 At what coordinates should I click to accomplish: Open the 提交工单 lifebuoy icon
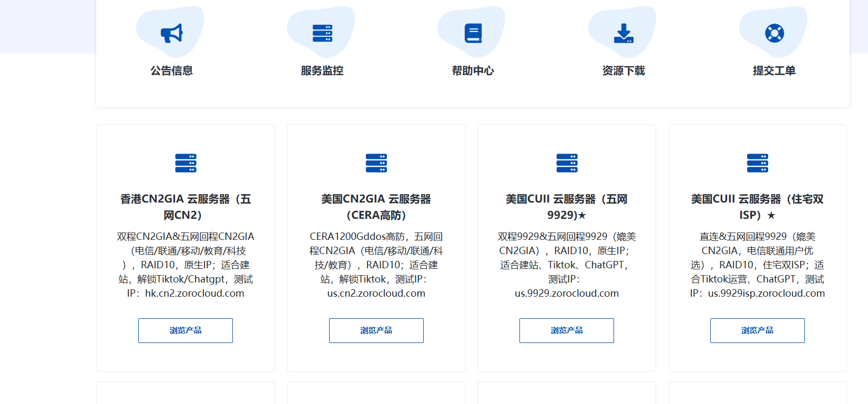pos(774,33)
